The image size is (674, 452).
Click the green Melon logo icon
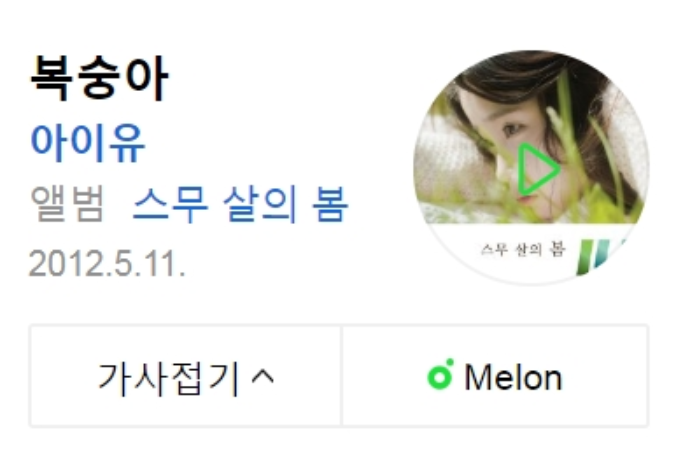pyautogui.click(x=441, y=375)
